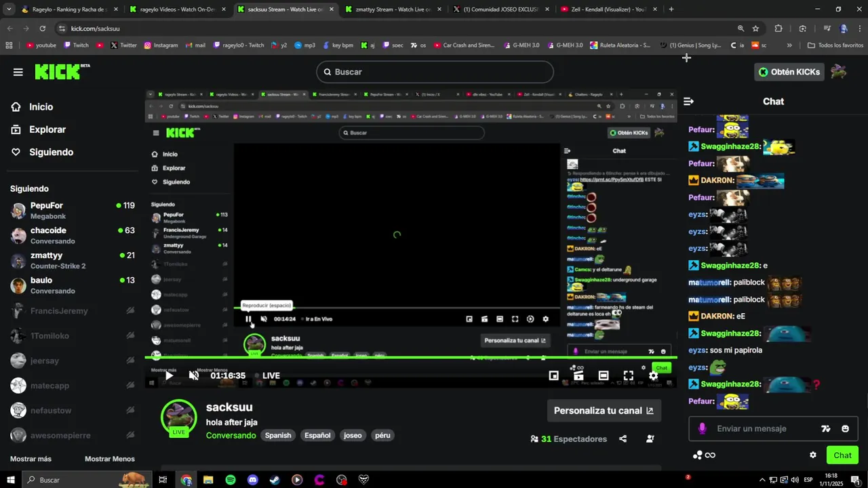Image resolution: width=868 pixels, height=488 pixels.
Task: Focus the Buscar search box
Action: point(435,72)
